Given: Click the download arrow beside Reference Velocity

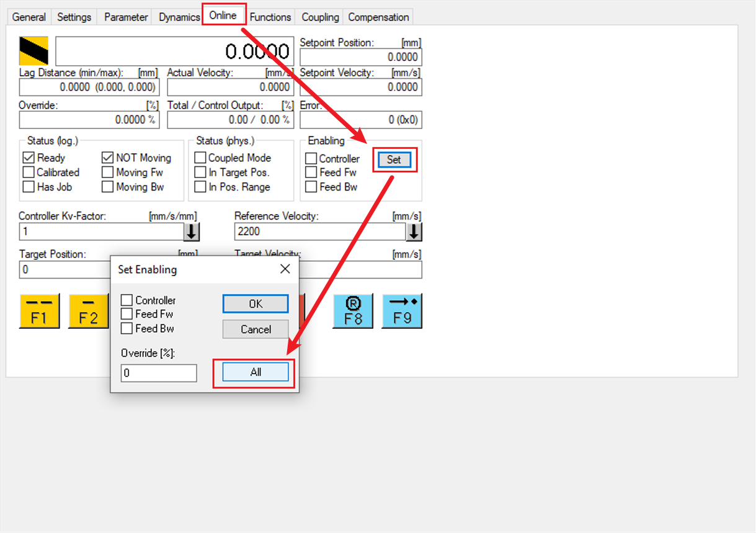Looking at the screenshot, I should click(x=414, y=232).
